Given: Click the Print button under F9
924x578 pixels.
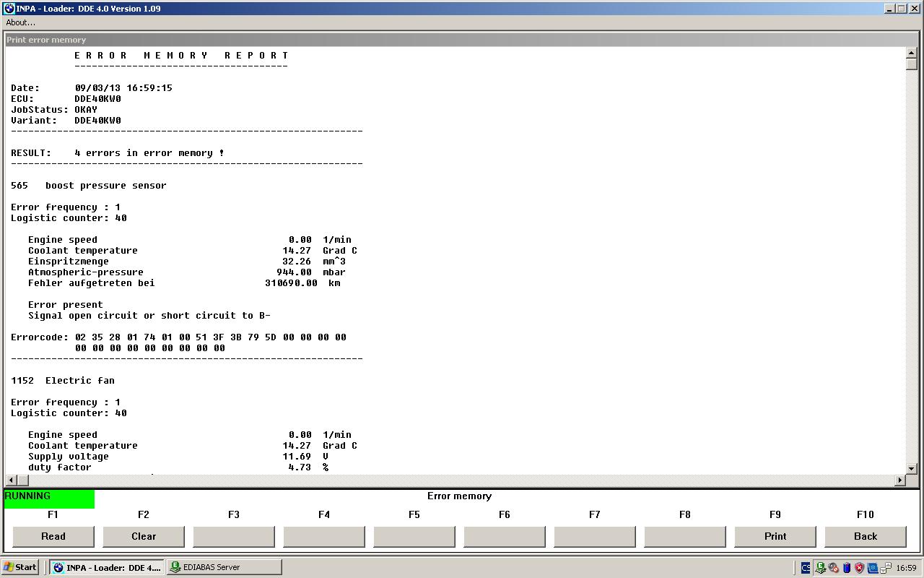Looking at the screenshot, I should point(775,536).
